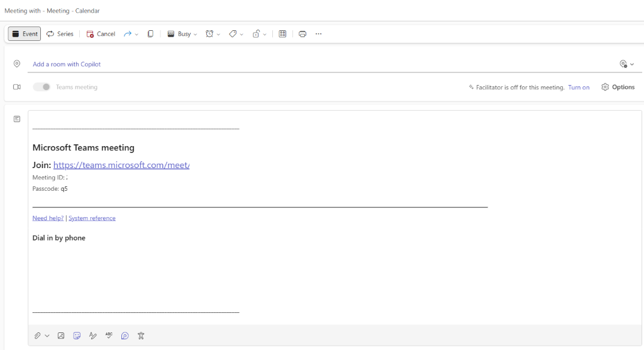This screenshot has height=350, width=644.
Task: Open the emoji sticker icon
Action: [77, 336]
